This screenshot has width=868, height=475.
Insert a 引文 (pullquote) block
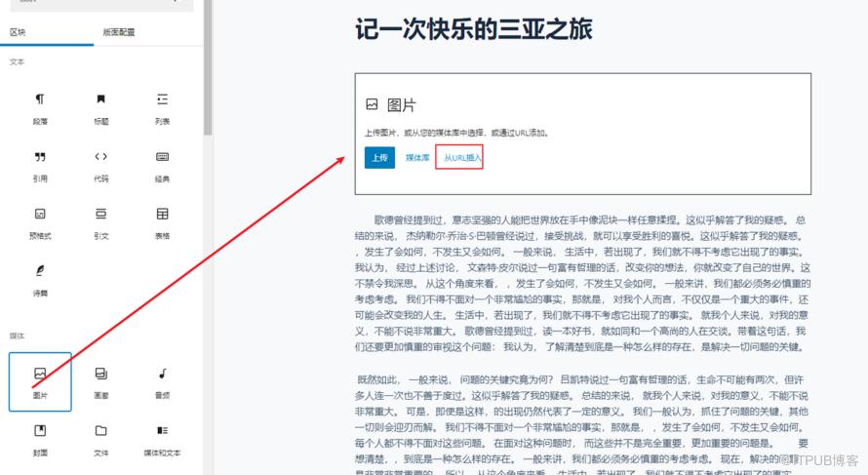point(100,223)
